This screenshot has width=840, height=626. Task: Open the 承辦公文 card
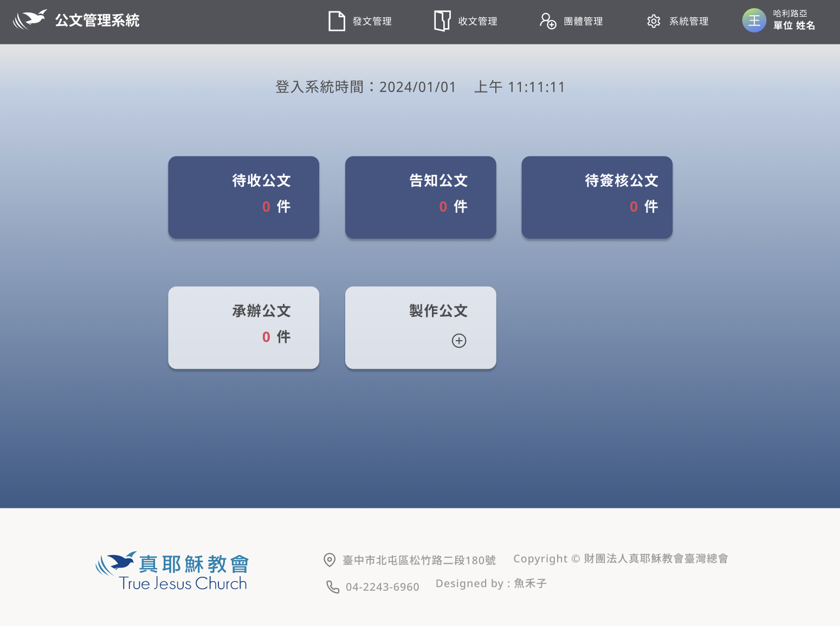pyautogui.click(x=243, y=328)
